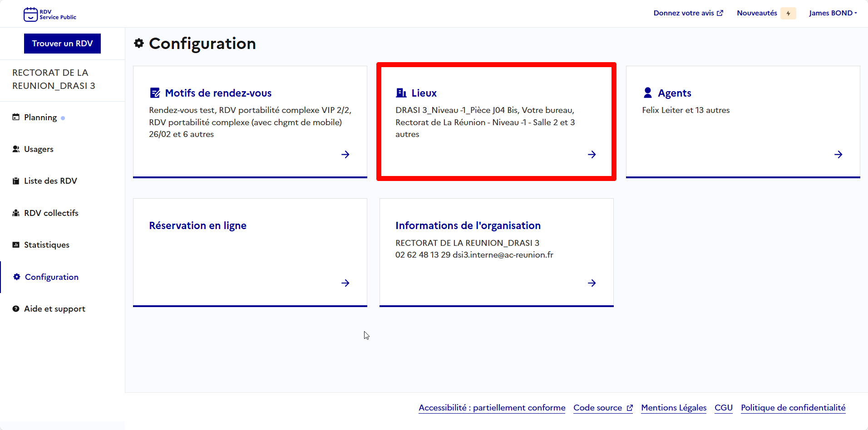Click the Lieux building icon
This screenshot has height=430, width=868.
[401, 93]
